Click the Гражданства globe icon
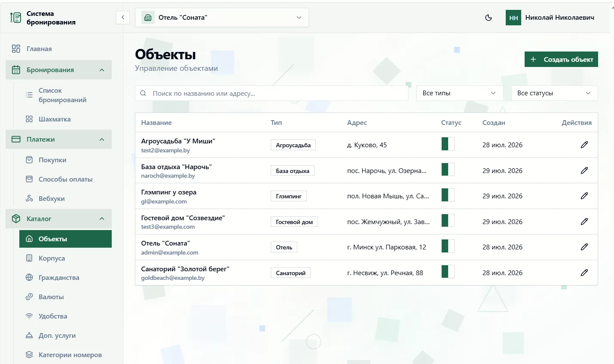 click(29, 278)
